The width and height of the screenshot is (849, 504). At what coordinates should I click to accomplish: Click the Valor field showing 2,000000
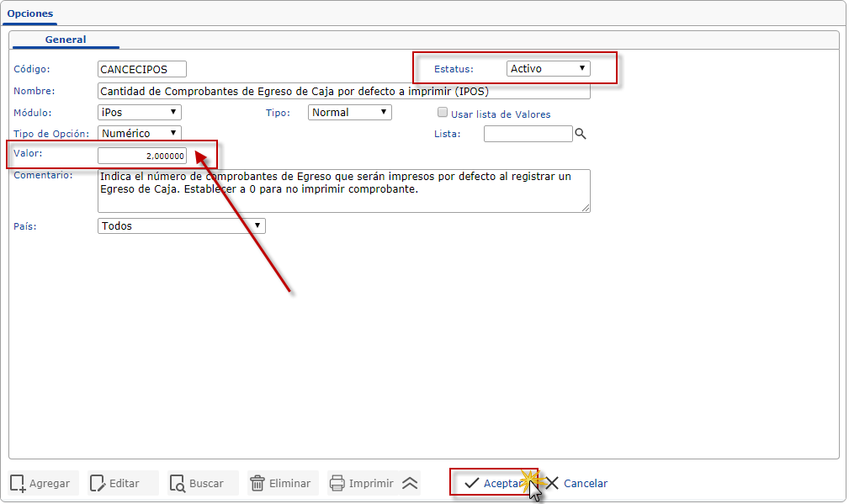(x=142, y=156)
